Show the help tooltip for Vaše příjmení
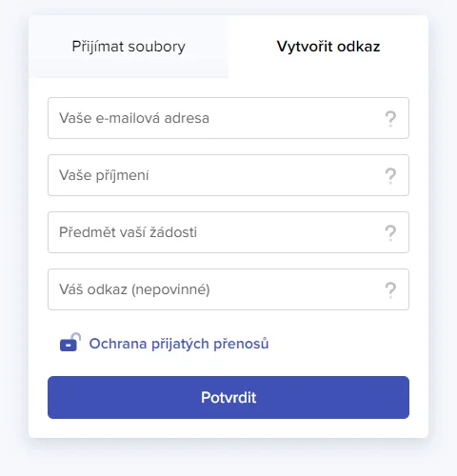 point(390,176)
